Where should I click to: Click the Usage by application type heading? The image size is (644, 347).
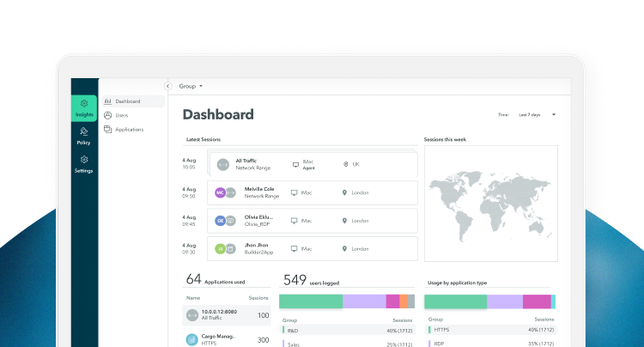pyautogui.click(x=457, y=283)
